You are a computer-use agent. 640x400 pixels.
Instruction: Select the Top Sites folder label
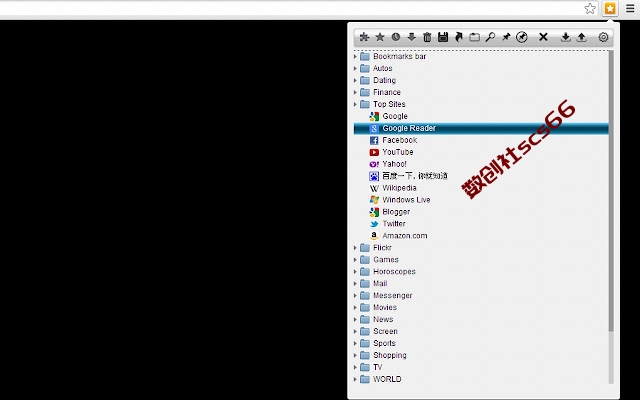(x=389, y=104)
